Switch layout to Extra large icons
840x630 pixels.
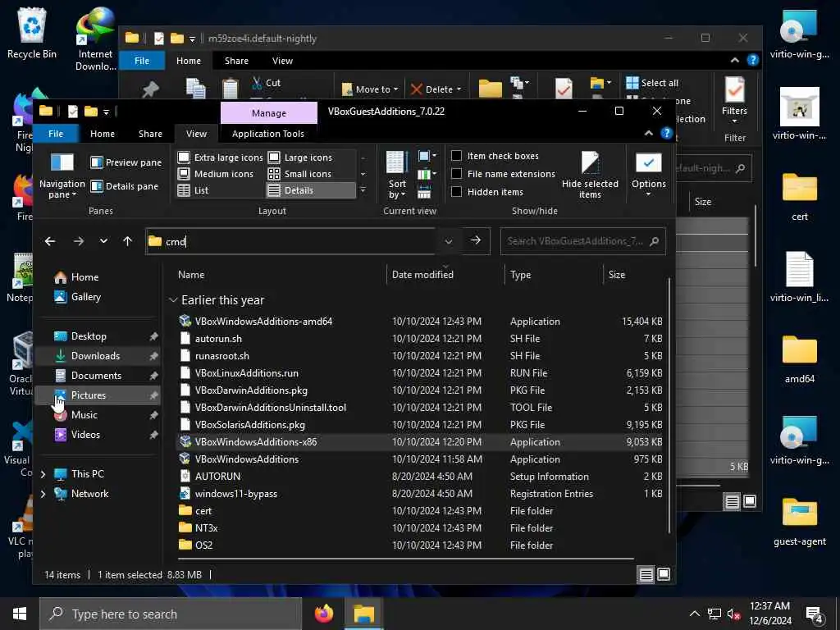pos(221,157)
